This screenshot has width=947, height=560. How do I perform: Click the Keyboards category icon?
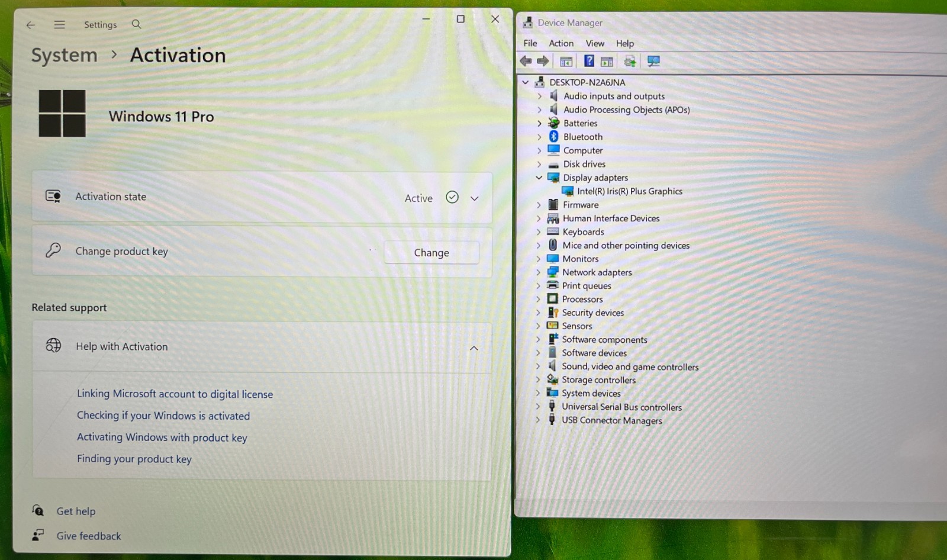pos(553,231)
